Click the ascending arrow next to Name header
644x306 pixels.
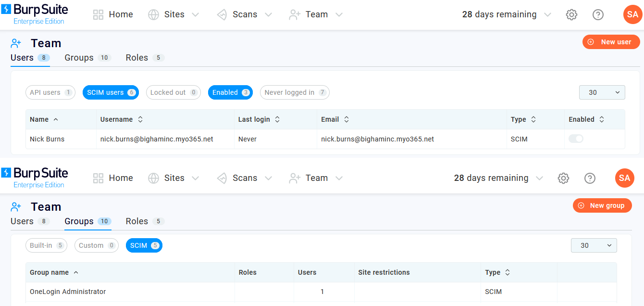(x=56, y=119)
